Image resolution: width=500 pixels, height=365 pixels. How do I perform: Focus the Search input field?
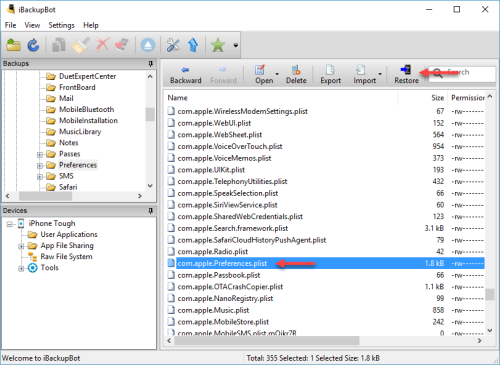click(x=462, y=73)
